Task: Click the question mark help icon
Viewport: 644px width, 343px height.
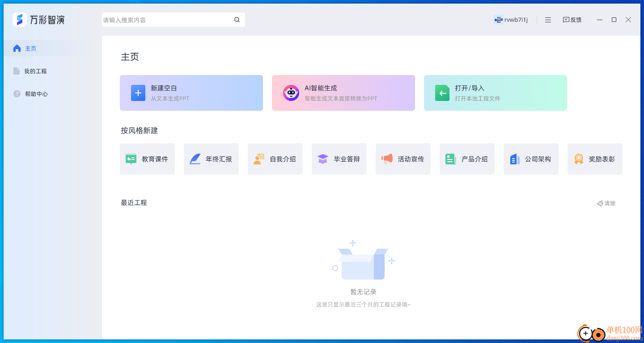Action: point(17,94)
